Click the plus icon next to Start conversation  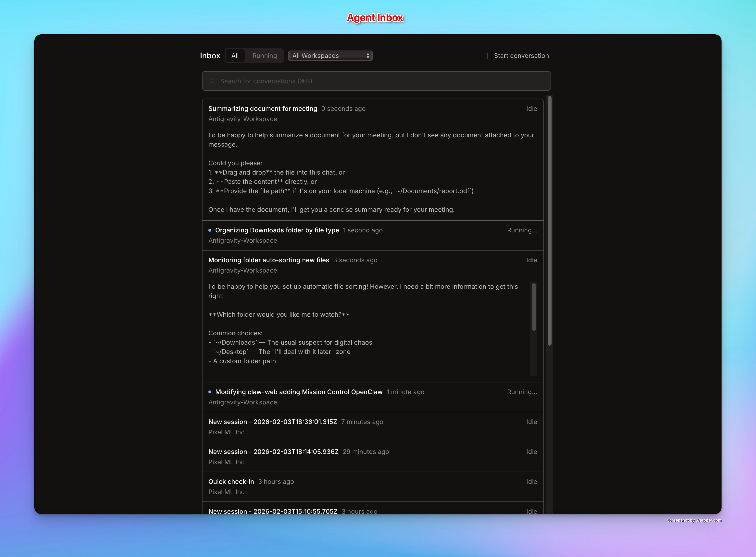487,56
